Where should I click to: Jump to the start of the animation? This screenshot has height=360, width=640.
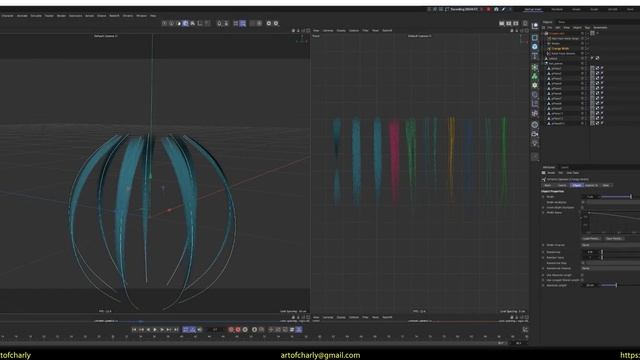[134, 329]
